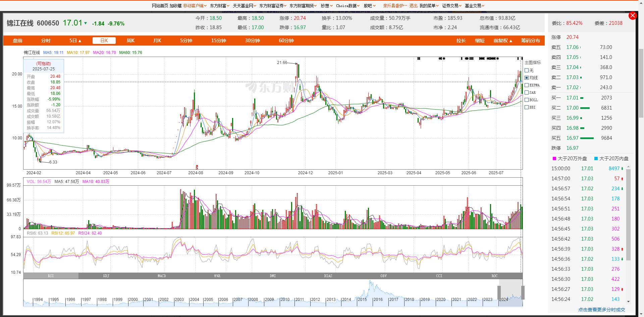Switch to the 周K weekly tab
Screen dimensions: 644x317
(130, 41)
